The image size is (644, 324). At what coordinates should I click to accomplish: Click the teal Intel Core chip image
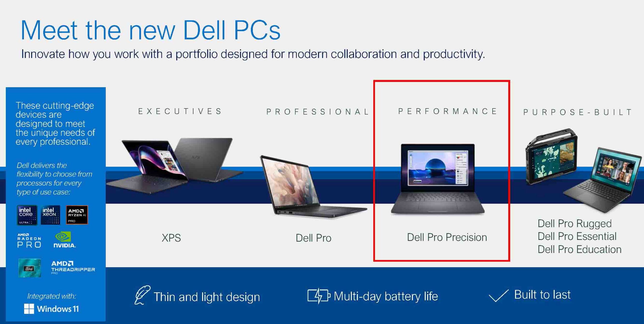(30, 268)
